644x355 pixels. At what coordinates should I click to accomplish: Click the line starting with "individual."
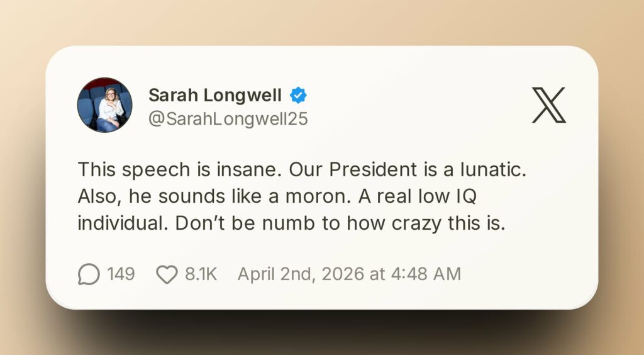pyautogui.click(x=291, y=224)
